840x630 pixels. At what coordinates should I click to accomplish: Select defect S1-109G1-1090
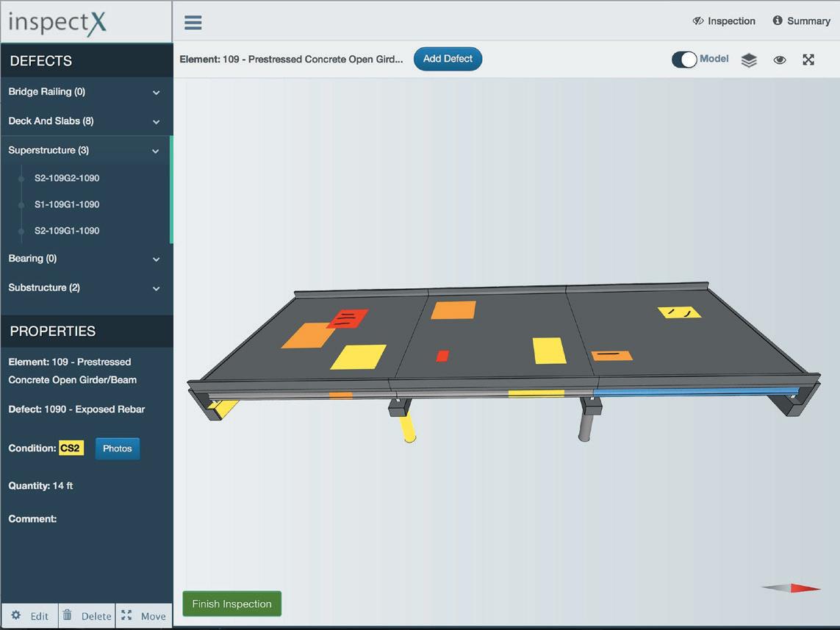pyautogui.click(x=67, y=204)
